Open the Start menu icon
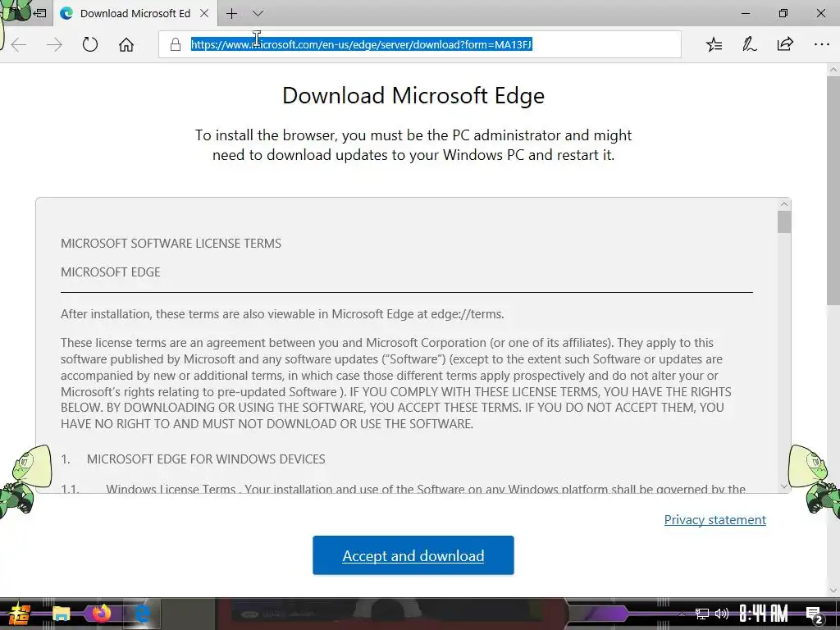This screenshot has height=630, width=840. pos(18,614)
